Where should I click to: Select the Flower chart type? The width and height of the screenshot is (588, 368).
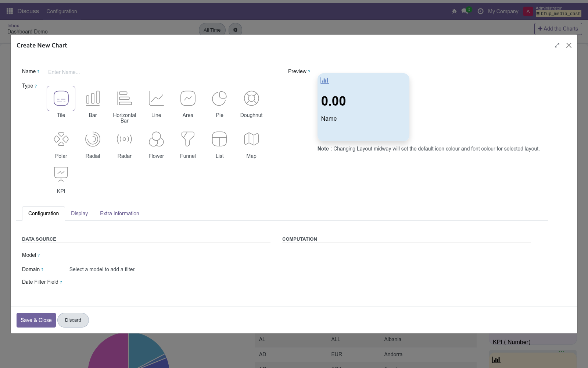coord(156,139)
